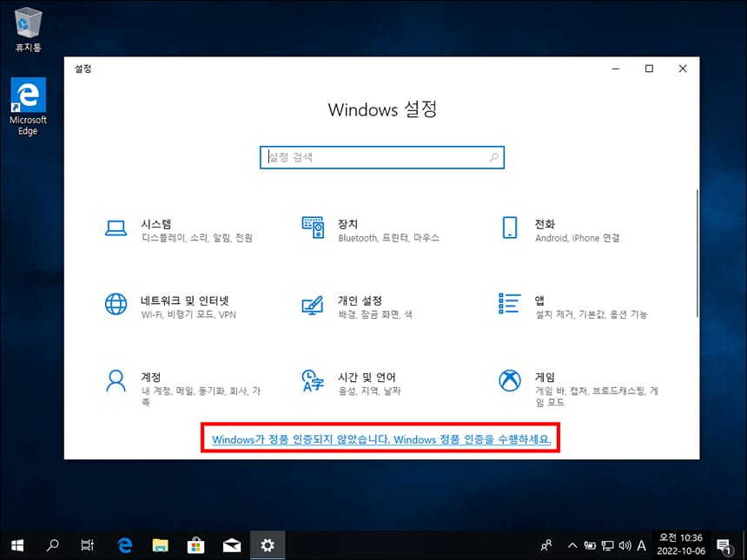747x560 pixels.
Task: Open the 계정 accounts person icon
Action: [116, 380]
